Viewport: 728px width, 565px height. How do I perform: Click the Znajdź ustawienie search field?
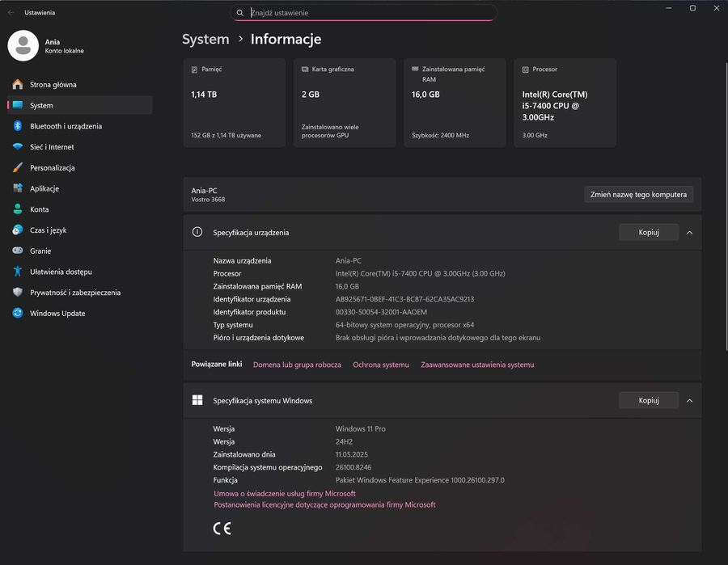click(363, 13)
